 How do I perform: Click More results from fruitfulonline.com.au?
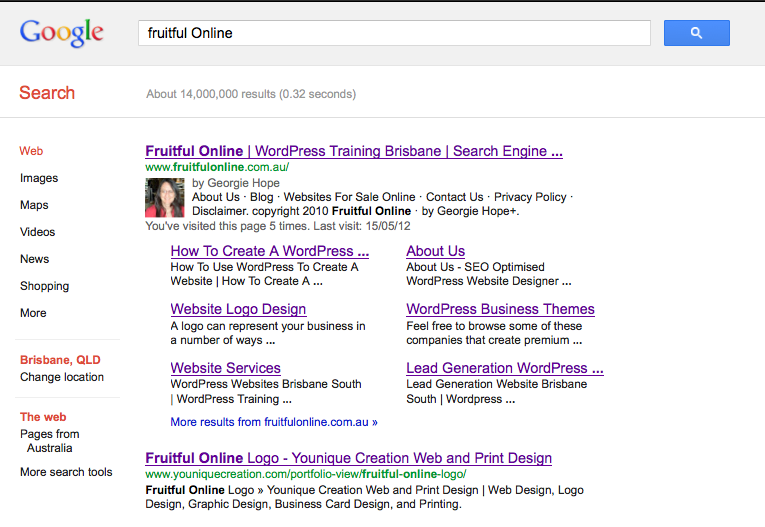[274, 422]
